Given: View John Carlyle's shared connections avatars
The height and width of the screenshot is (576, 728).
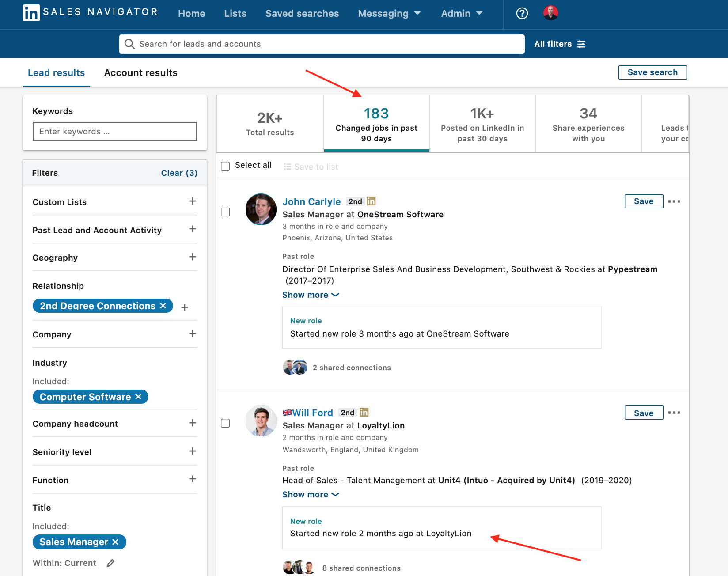Looking at the screenshot, I should 295,367.
